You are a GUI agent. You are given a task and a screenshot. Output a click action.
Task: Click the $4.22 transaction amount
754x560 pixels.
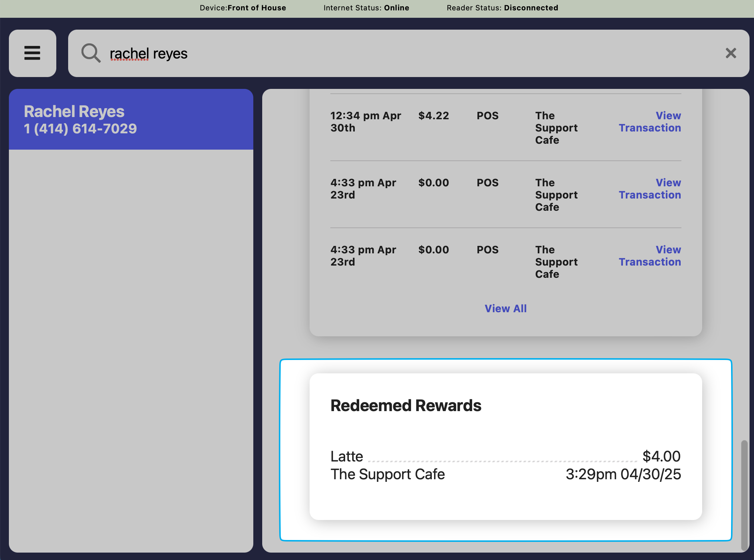click(x=433, y=116)
